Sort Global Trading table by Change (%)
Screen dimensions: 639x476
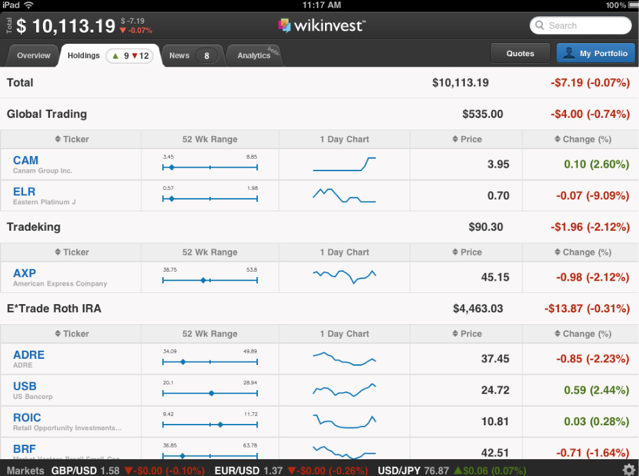click(x=583, y=139)
